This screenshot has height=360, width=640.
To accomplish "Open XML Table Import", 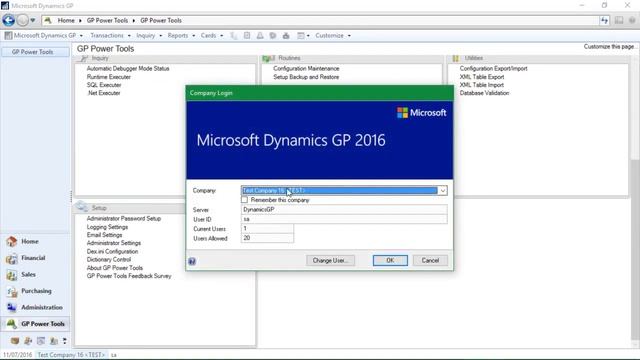I will pyautogui.click(x=482, y=85).
